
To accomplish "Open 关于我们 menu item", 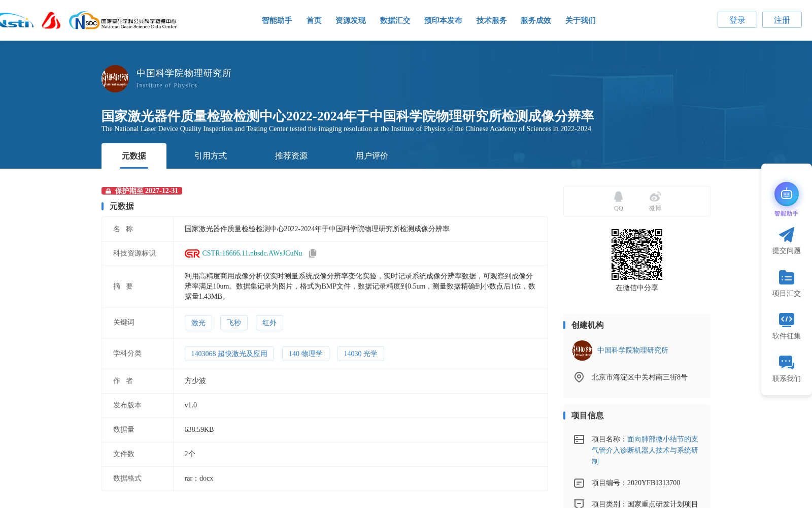I will [x=581, y=20].
